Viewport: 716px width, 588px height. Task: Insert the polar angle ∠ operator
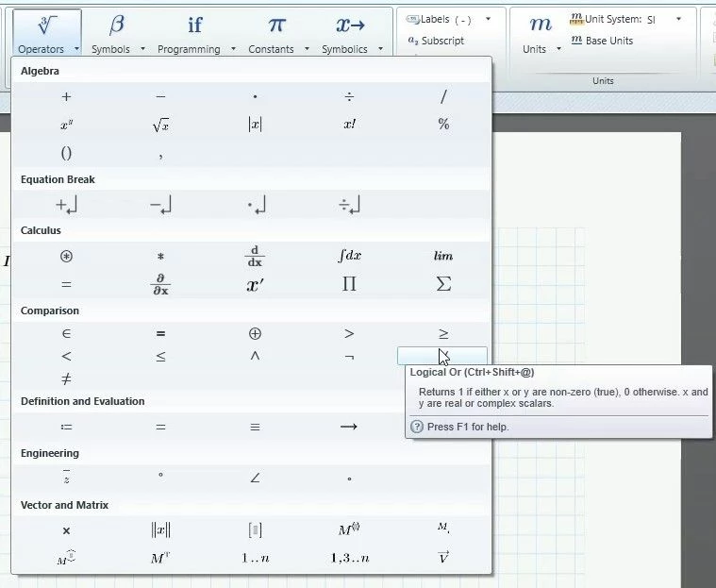coord(255,478)
